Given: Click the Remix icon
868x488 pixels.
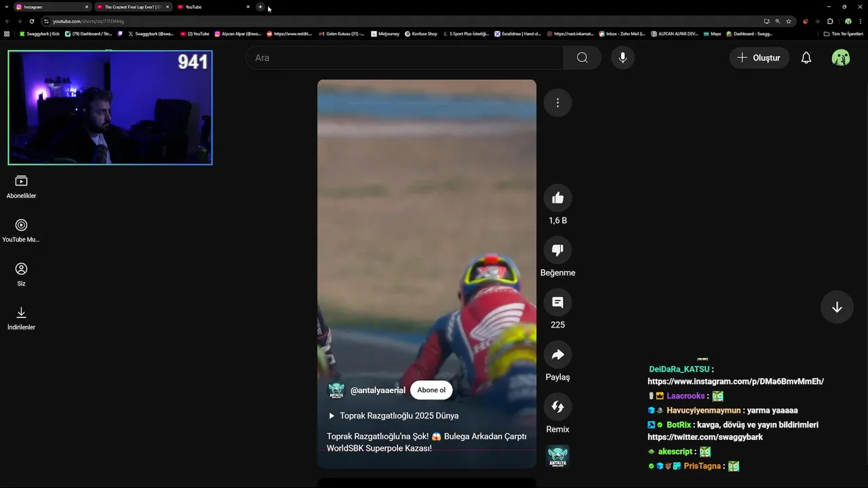Looking at the screenshot, I should [x=557, y=407].
